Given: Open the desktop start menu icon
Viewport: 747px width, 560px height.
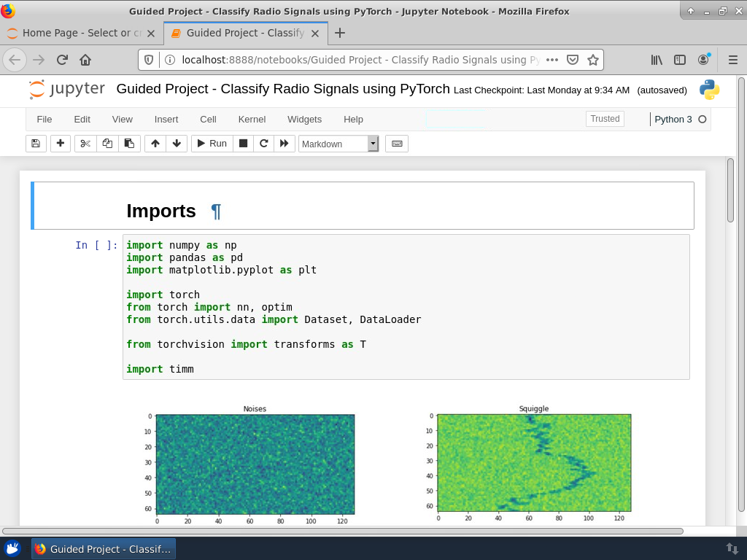Looking at the screenshot, I should point(12,549).
